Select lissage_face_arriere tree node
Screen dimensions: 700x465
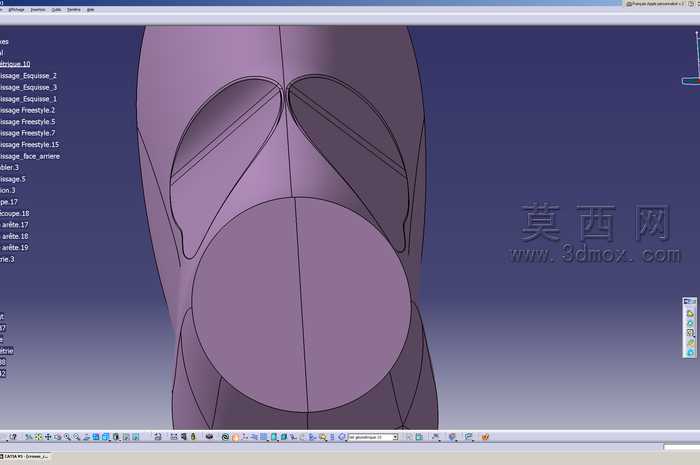click(x=29, y=156)
